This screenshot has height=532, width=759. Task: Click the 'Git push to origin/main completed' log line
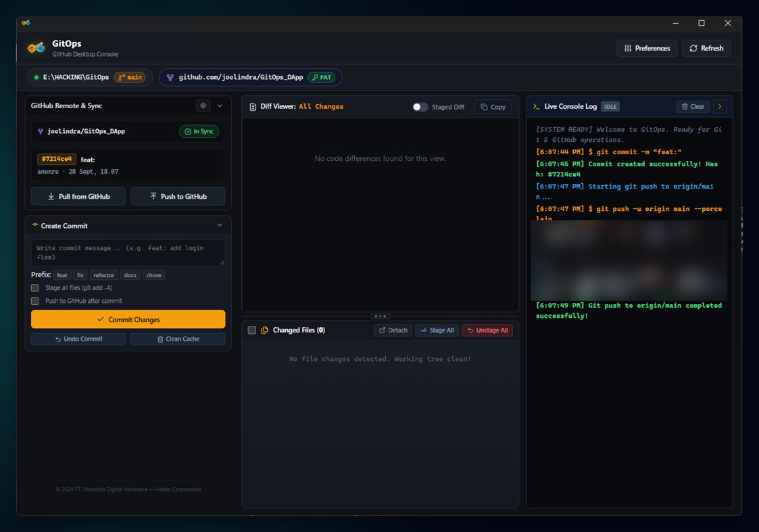click(629, 311)
